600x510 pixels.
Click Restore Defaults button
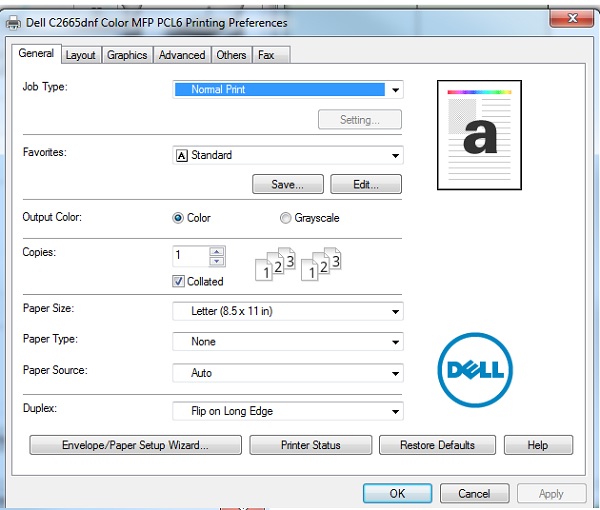[x=437, y=445]
